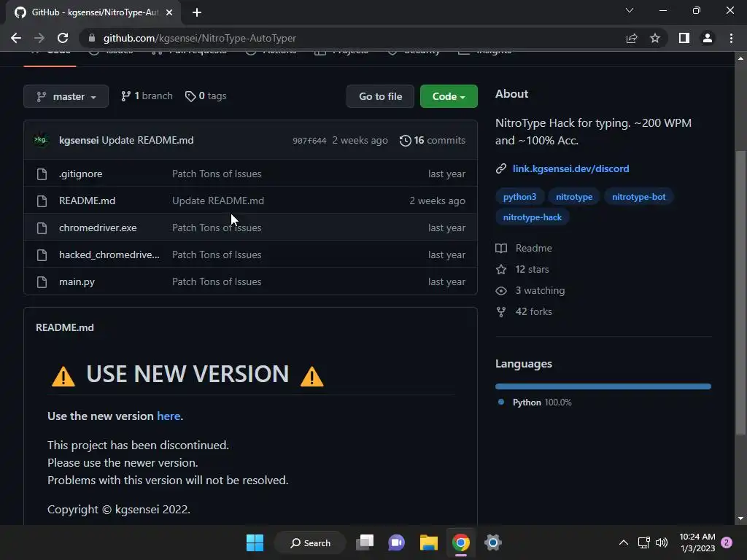Open the link.kgsensei.dev/discord link

570,168
